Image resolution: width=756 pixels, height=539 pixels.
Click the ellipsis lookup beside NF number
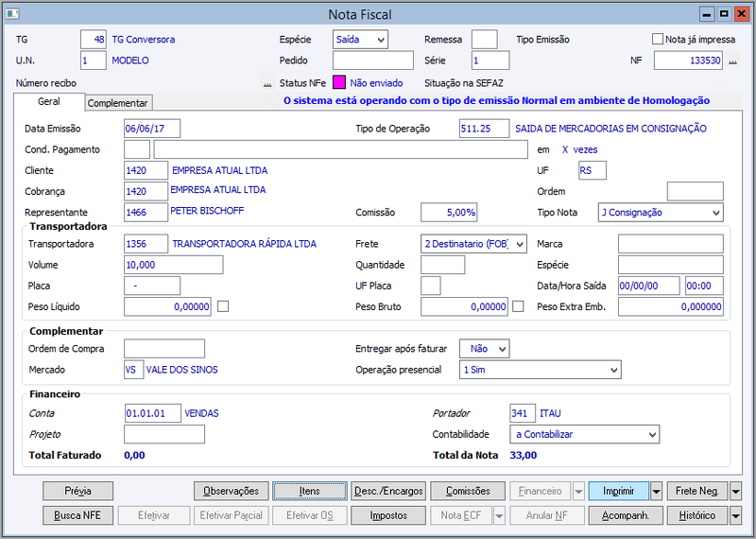point(733,61)
